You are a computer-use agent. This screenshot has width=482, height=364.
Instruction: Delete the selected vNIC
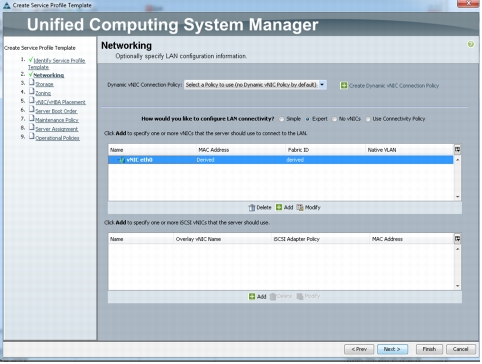click(260, 208)
